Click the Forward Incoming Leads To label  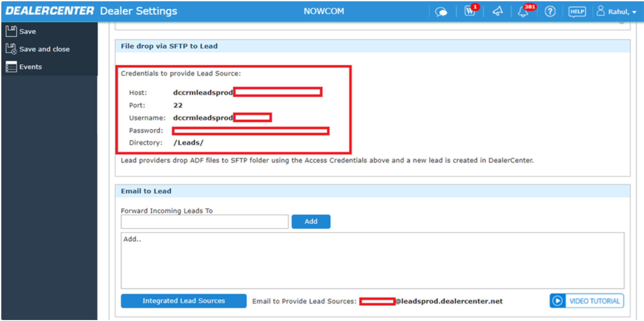(167, 211)
